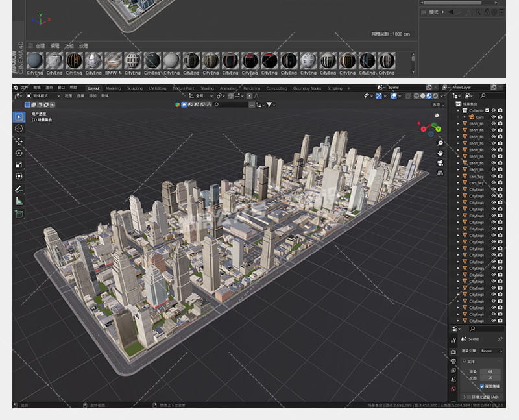Disable Cam object in renders
Viewport: 519px width, 420px height.
point(500,117)
